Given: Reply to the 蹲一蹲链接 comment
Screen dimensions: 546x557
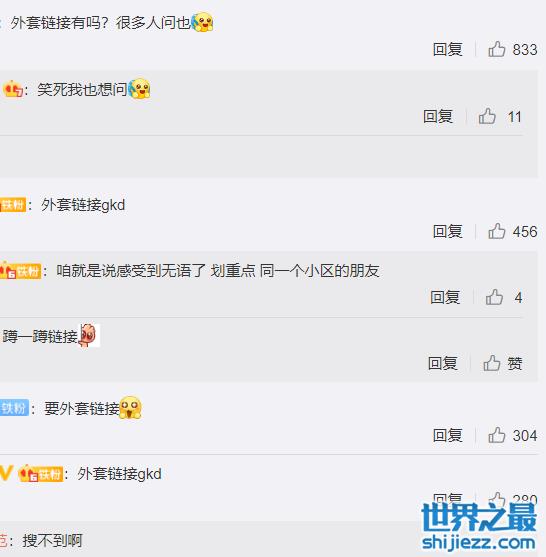Looking at the screenshot, I should coord(443,363).
